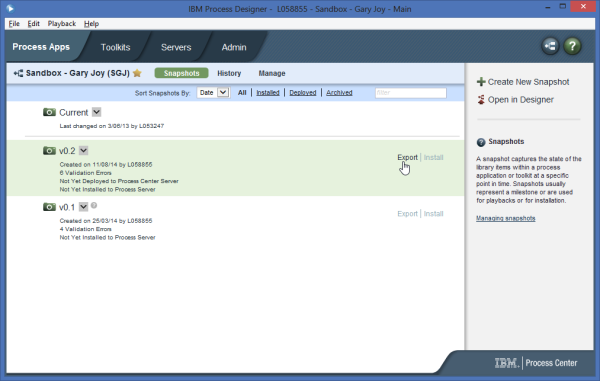Click the small info icon beside v0.1
This screenshot has height=381, width=600.
(x=94, y=205)
